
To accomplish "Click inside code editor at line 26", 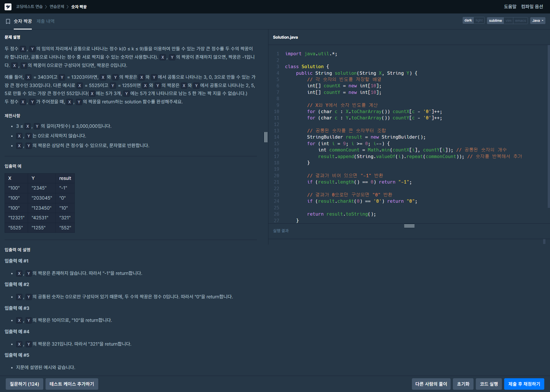I will pyautogui.click(x=401, y=214).
